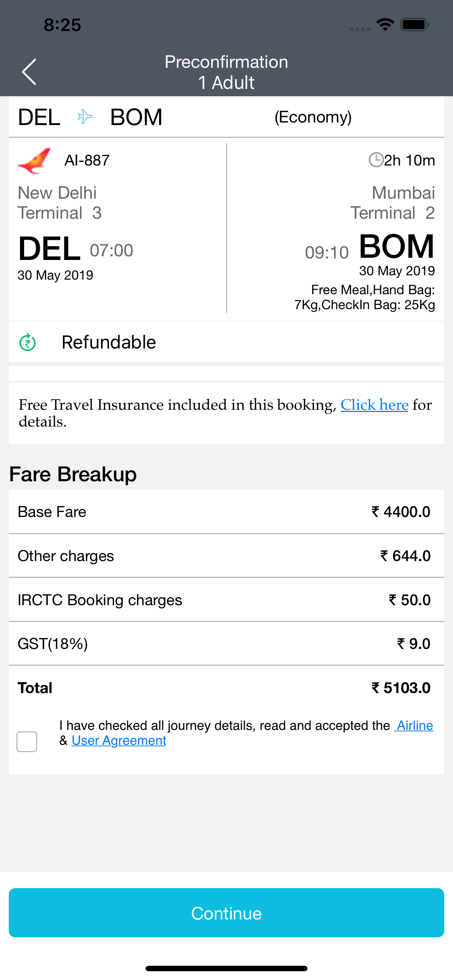Click the Air India airline logo
This screenshot has width=453, height=980.
(34, 160)
